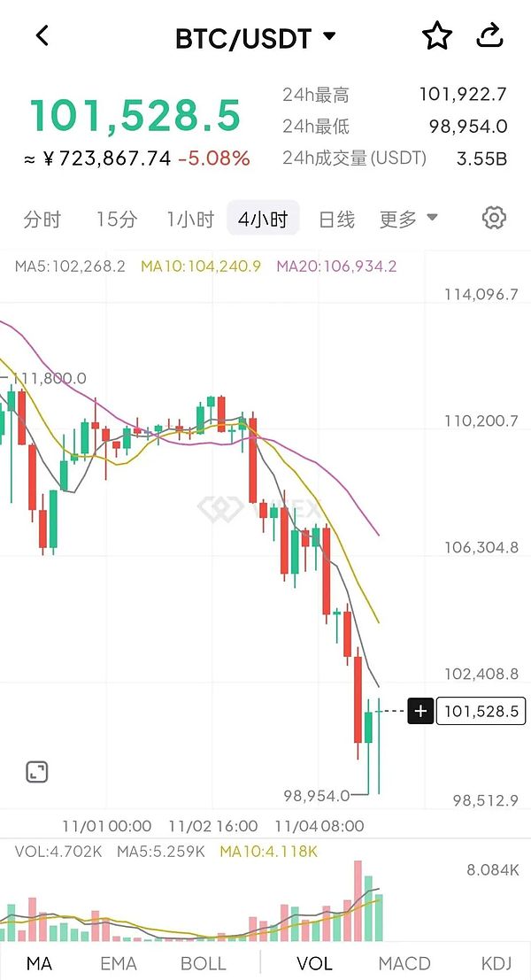Enable the BOLL bands indicator
The image size is (531, 980).
(x=204, y=963)
